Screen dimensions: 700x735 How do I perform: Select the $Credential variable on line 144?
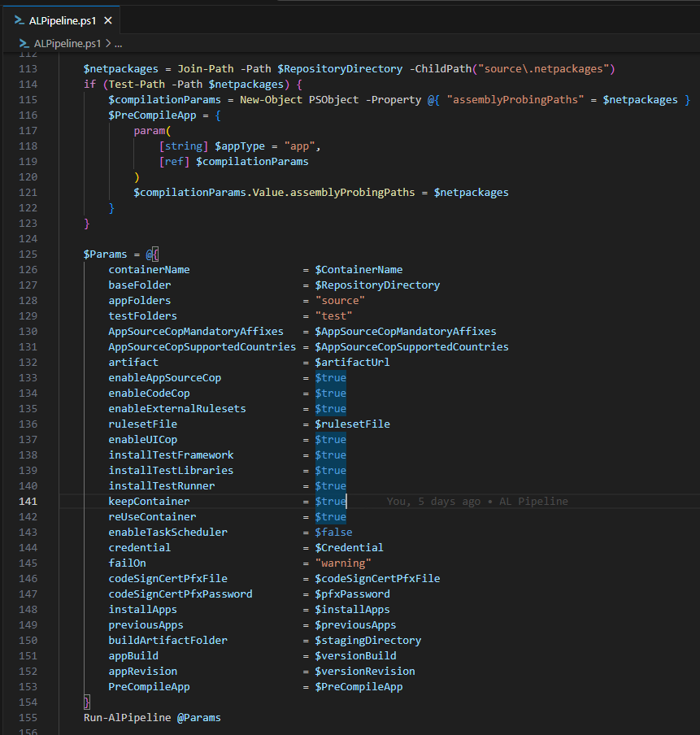point(349,547)
